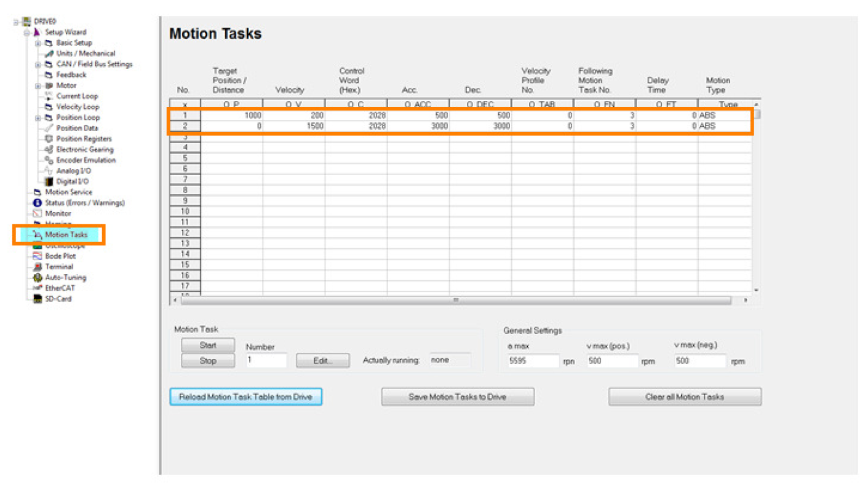The width and height of the screenshot is (868, 485).
Task: Click velocity cell 1500 in row 2
Action: 294,126
